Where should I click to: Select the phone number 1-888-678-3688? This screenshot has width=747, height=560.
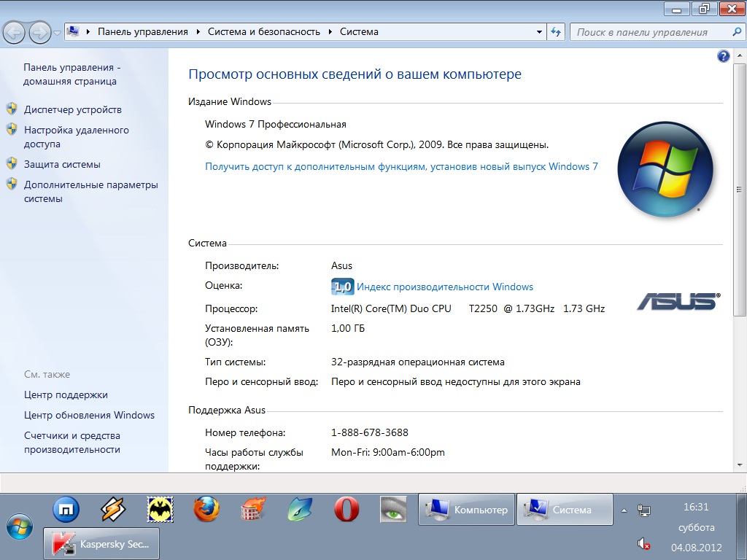tap(370, 432)
